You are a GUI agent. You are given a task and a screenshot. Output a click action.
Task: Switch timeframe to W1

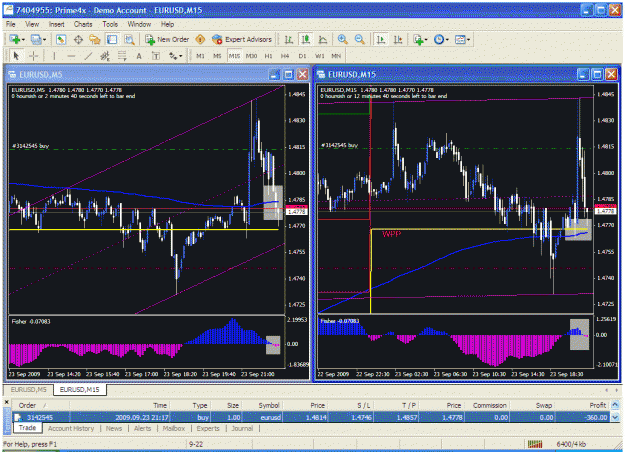coord(320,56)
